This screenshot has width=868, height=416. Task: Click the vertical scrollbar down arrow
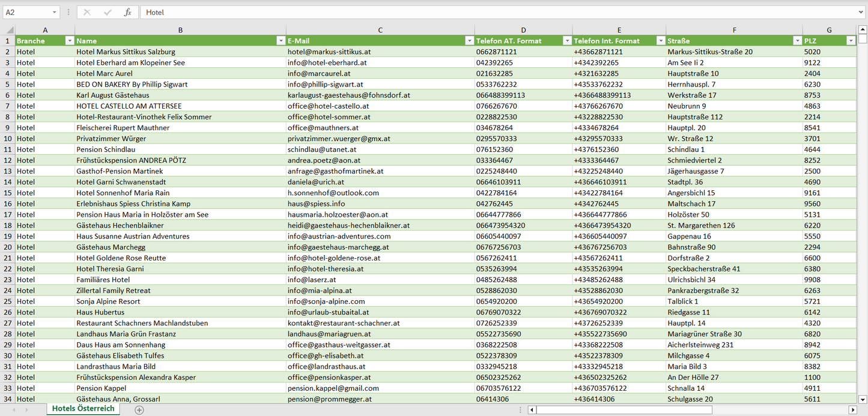863,399
